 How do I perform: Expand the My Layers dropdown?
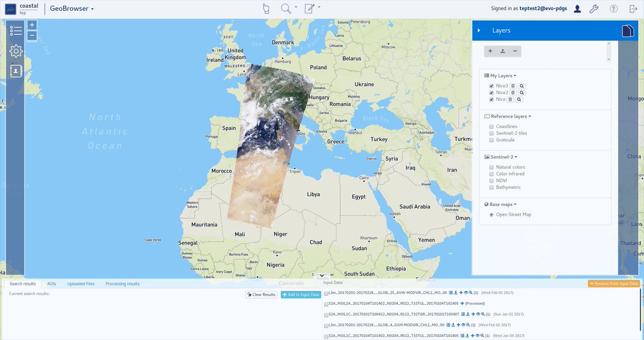coord(500,76)
